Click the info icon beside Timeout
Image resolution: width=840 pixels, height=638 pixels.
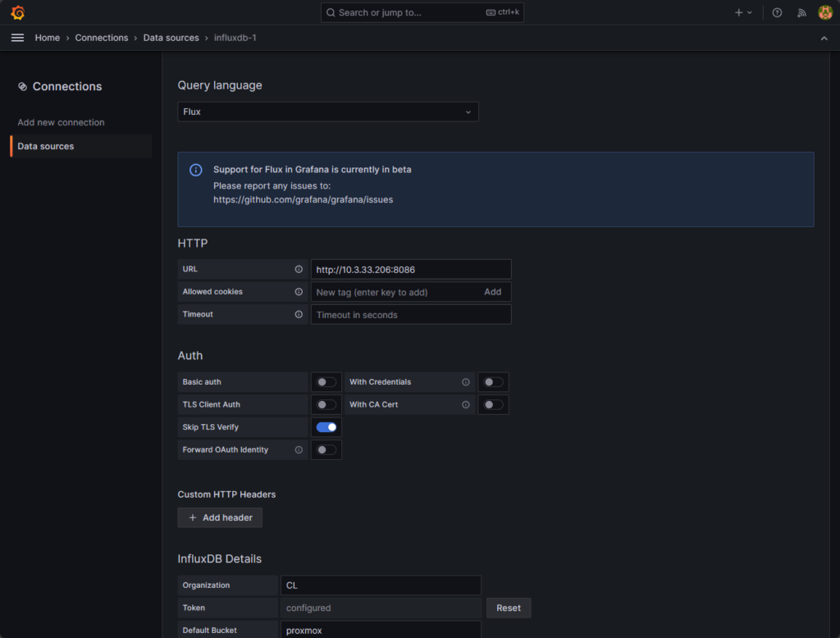click(300, 314)
